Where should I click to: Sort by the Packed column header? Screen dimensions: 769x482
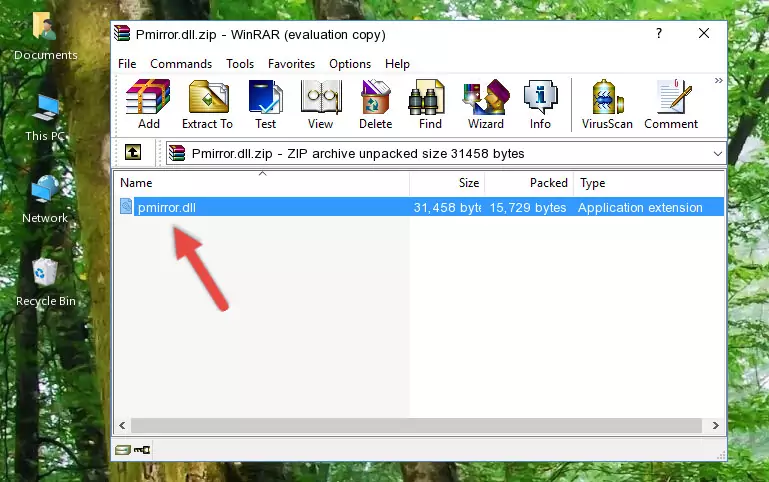click(529, 183)
